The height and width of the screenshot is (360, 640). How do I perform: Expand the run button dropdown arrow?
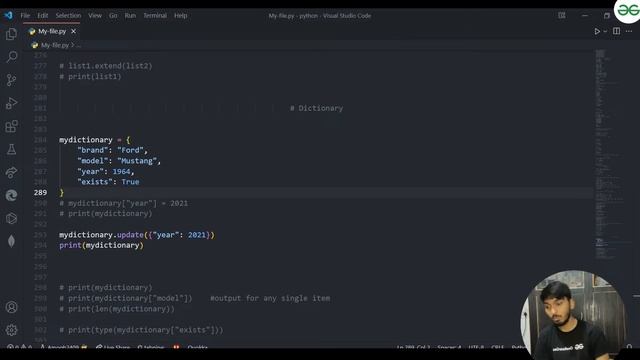coord(605,31)
